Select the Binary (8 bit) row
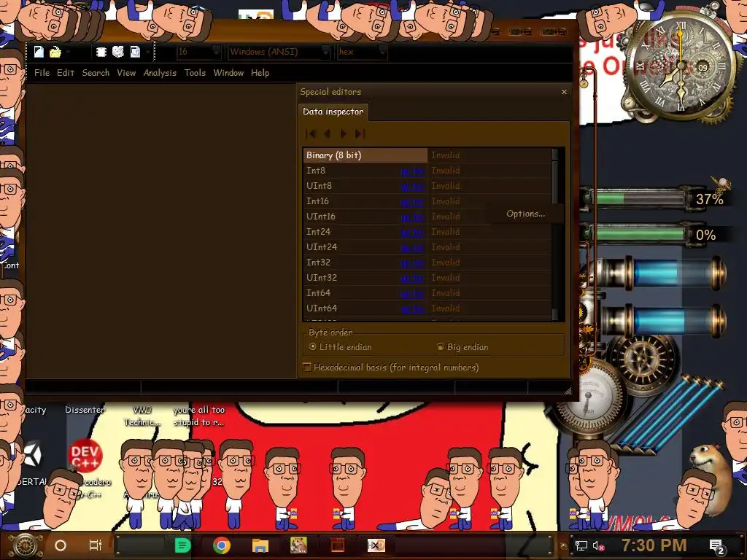Viewport: 747px width, 560px height. pyautogui.click(x=365, y=155)
